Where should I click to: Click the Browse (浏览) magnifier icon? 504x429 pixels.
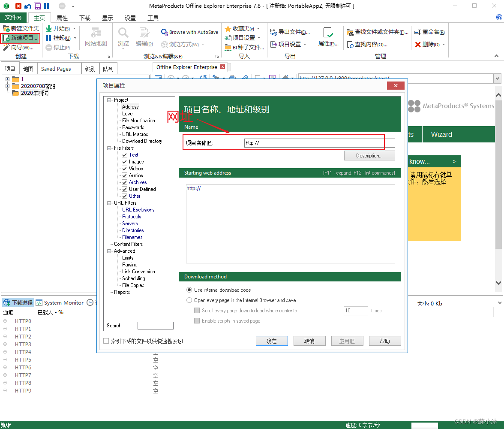pyautogui.click(x=123, y=33)
